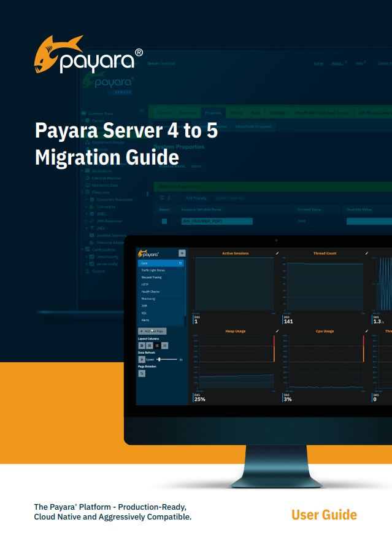Open the General tab in the admin console
This screenshot has width=392, height=549.
[164, 113]
